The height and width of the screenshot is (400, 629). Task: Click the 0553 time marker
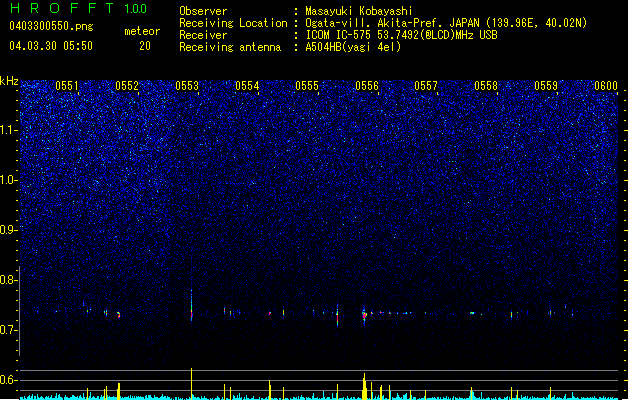(187, 86)
